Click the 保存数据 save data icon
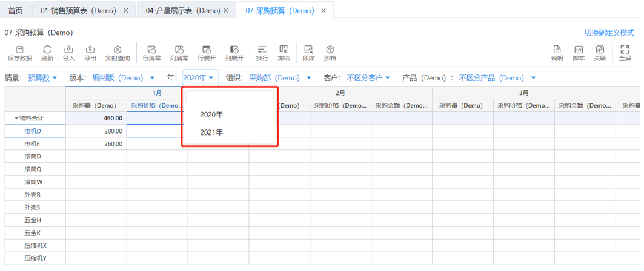The height and width of the screenshot is (271, 644). [x=19, y=53]
